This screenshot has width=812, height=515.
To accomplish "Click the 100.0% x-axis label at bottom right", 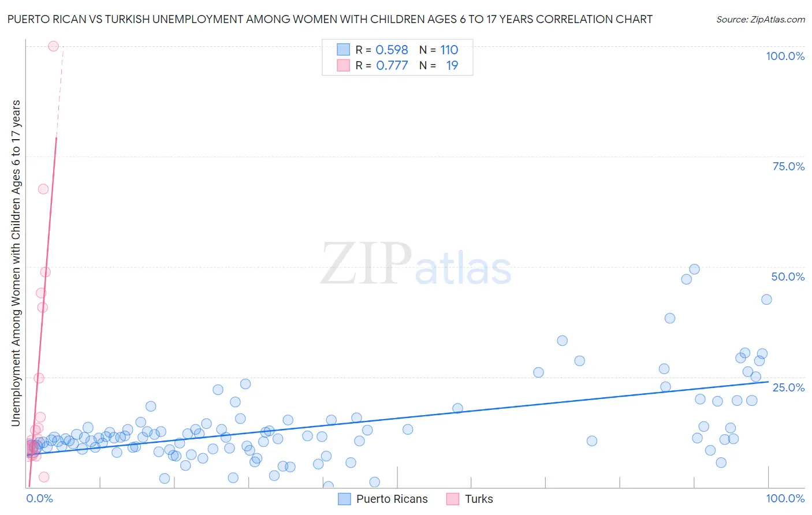I will 785,498.
